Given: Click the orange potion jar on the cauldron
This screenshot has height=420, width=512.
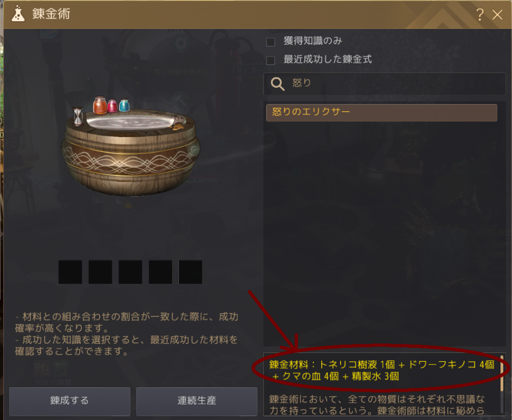Looking at the screenshot, I should 100,105.
